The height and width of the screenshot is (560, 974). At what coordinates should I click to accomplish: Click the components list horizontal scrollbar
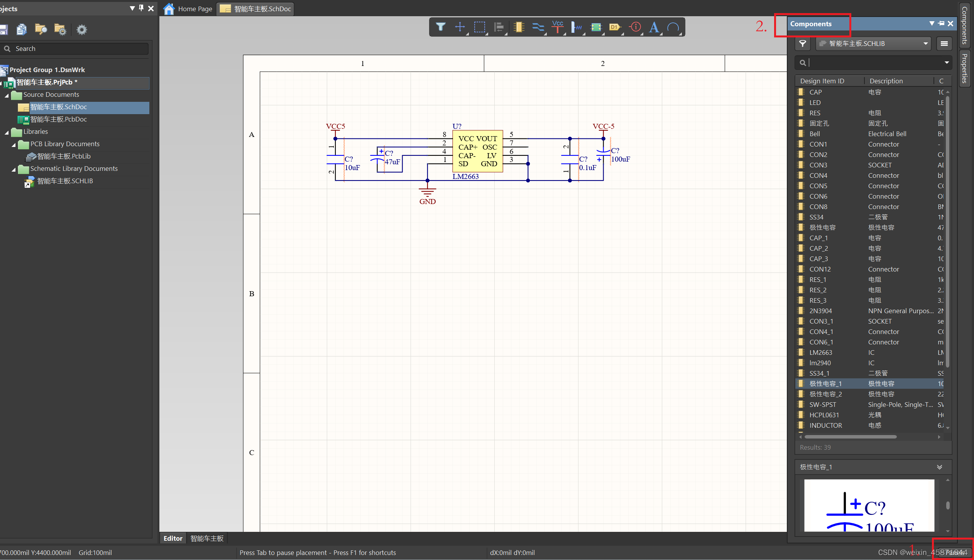click(x=851, y=437)
